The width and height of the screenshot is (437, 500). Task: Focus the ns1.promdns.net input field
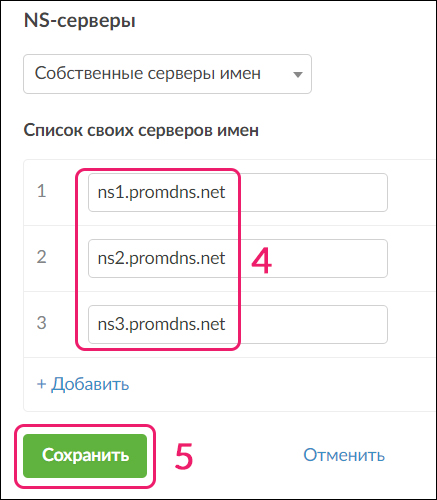(238, 192)
